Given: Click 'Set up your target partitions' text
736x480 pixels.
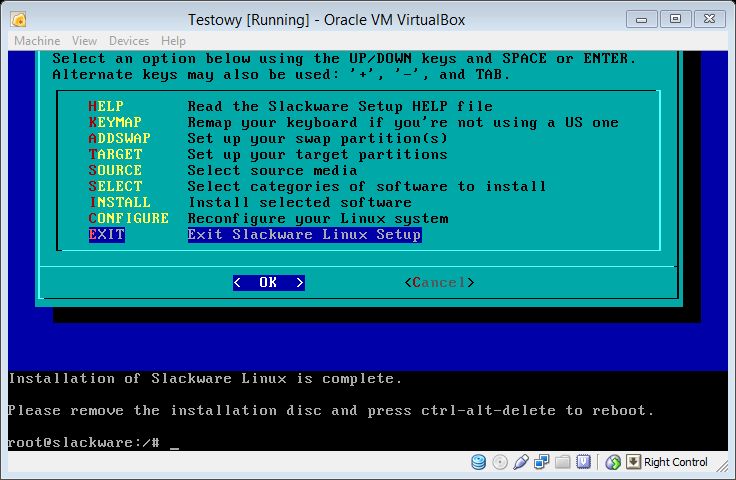Looking at the screenshot, I should [x=318, y=154].
